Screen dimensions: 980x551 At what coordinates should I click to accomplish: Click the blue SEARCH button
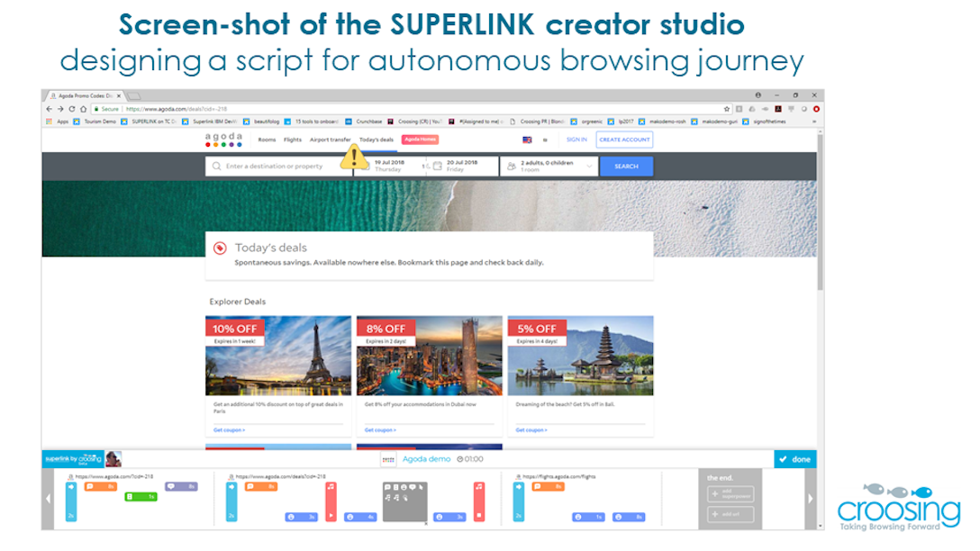pyautogui.click(x=626, y=166)
